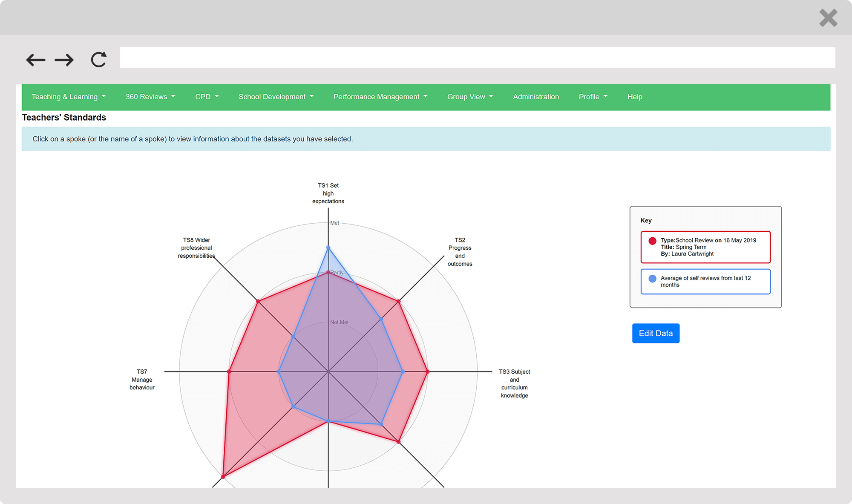Viewport: 852px width, 504px height.
Task: Open the CPD dropdown
Action: (x=207, y=97)
